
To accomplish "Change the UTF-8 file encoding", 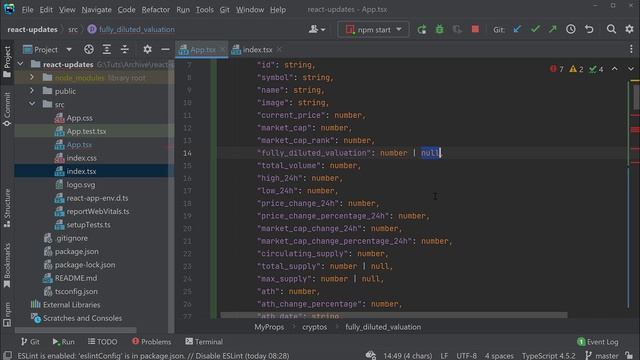I will [467, 356].
